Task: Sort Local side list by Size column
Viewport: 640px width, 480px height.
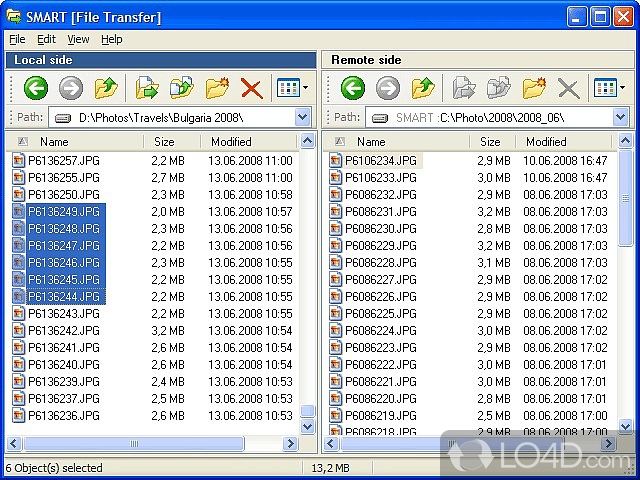Action: 172,142
